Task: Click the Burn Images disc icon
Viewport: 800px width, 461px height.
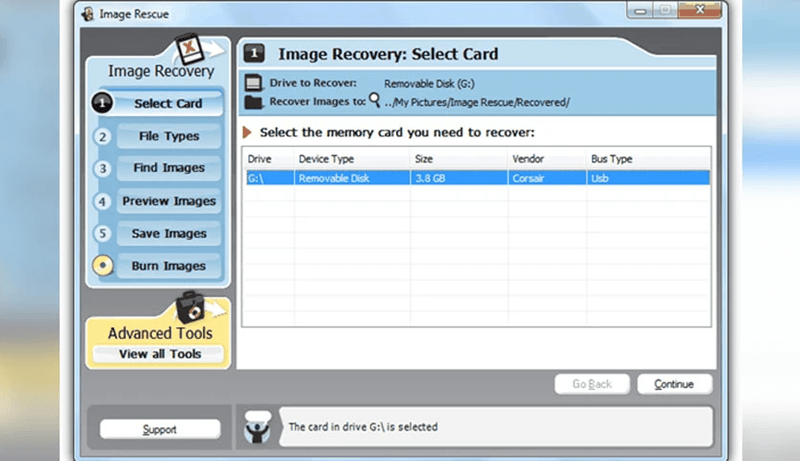Action: pyautogui.click(x=103, y=265)
